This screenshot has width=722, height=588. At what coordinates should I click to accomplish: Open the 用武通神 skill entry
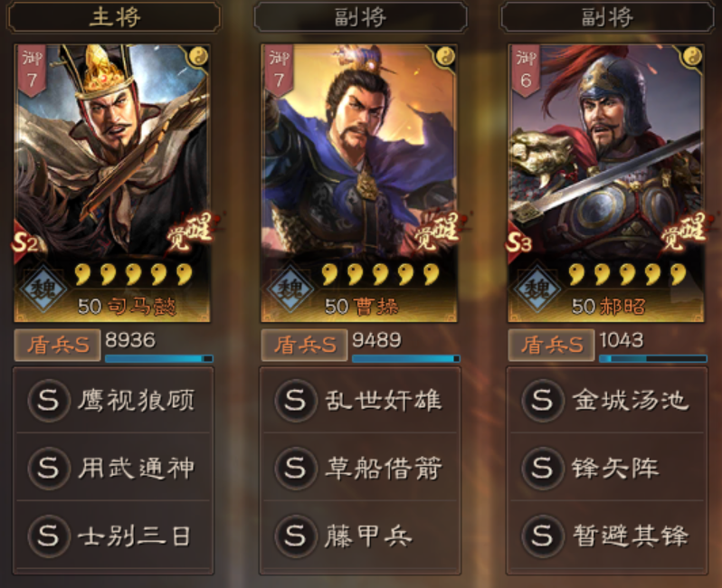pyautogui.click(x=113, y=468)
